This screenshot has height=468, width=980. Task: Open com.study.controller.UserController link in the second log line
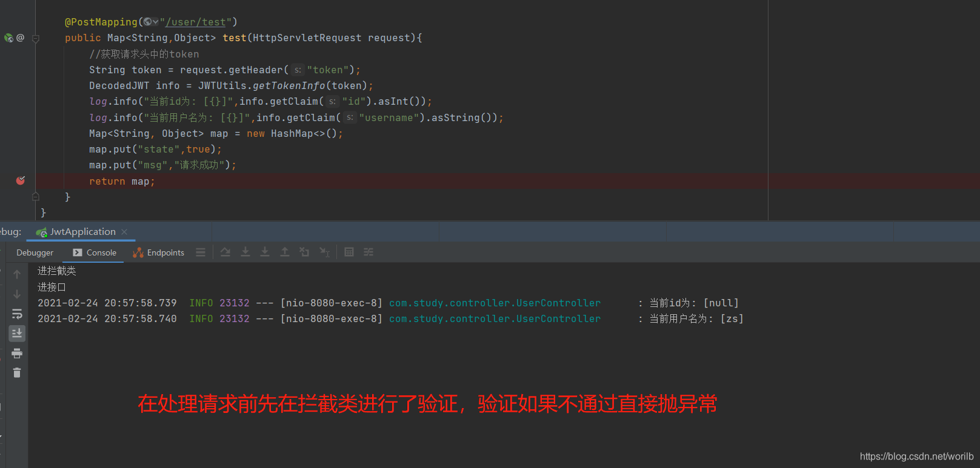point(495,318)
